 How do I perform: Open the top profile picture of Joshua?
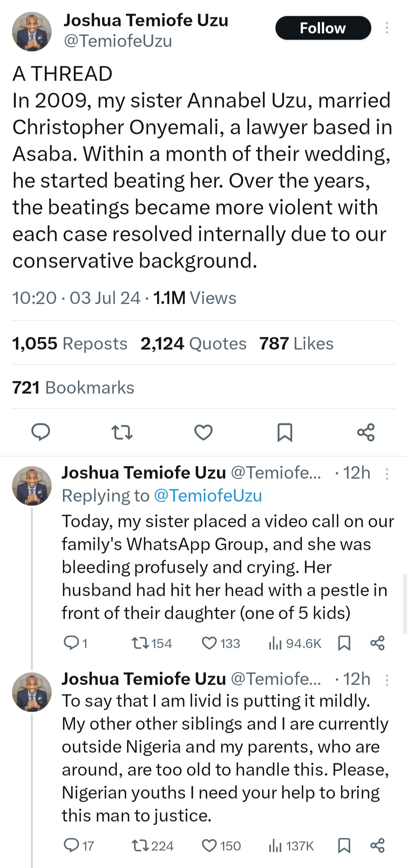click(32, 32)
